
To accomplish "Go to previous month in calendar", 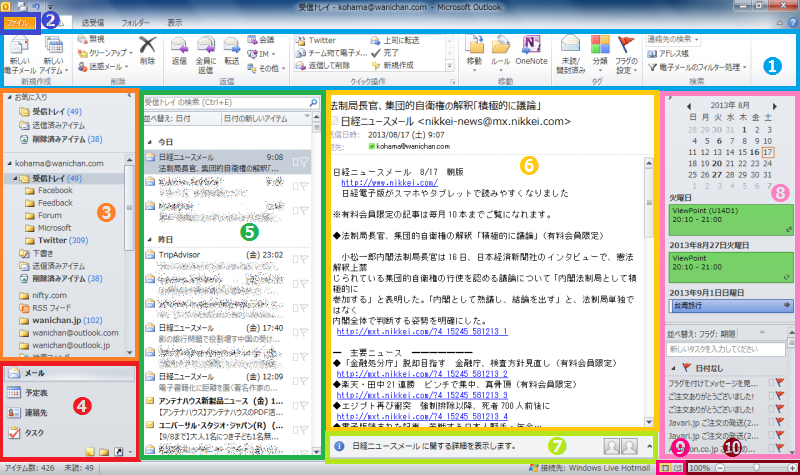I will pos(689,106).
